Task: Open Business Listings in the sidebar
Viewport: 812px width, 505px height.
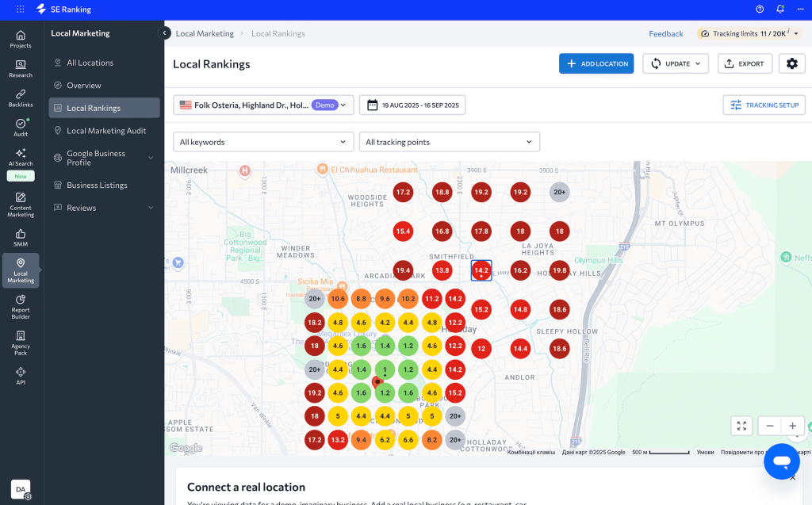Action: (97, 186)
